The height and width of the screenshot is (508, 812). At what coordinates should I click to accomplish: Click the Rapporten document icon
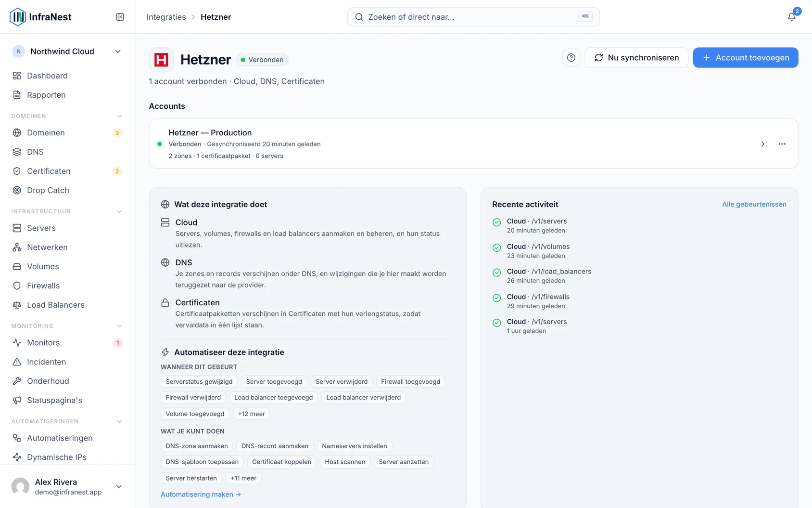[17, 95]
